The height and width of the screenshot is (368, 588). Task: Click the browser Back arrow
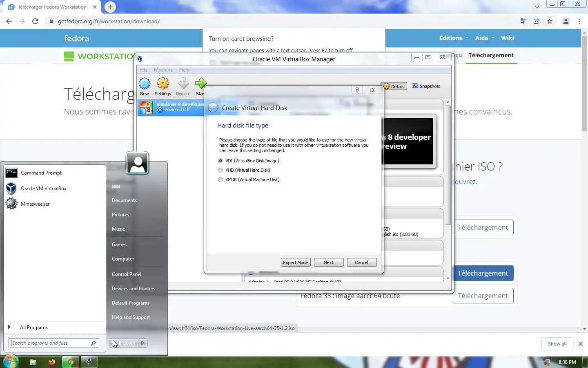point(9,21)
